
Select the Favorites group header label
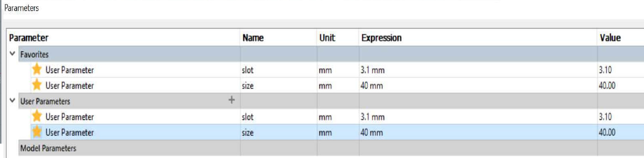pos(34,54)
